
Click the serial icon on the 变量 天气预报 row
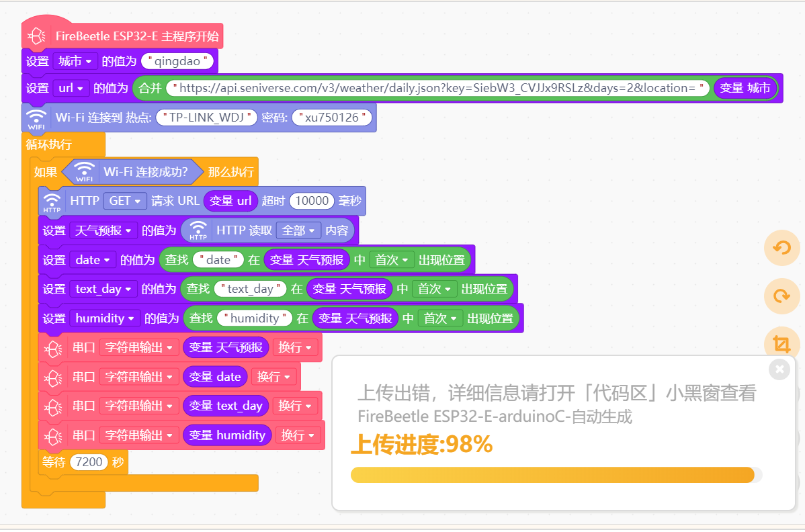(x=53, y=349)
